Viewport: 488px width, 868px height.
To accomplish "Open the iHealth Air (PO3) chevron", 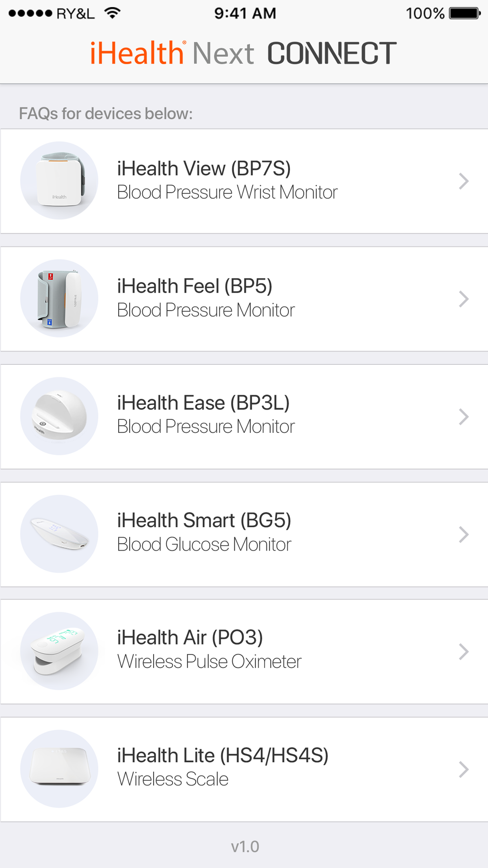I will pyautogui.click(x=463, y=652).
